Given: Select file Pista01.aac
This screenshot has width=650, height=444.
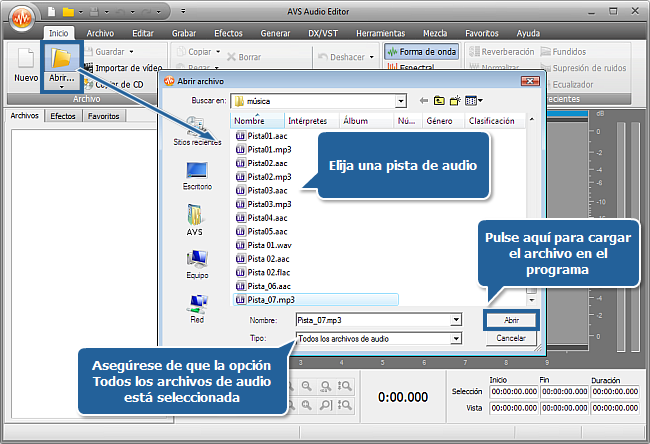Looking at the screenshot, I should 262,136.
